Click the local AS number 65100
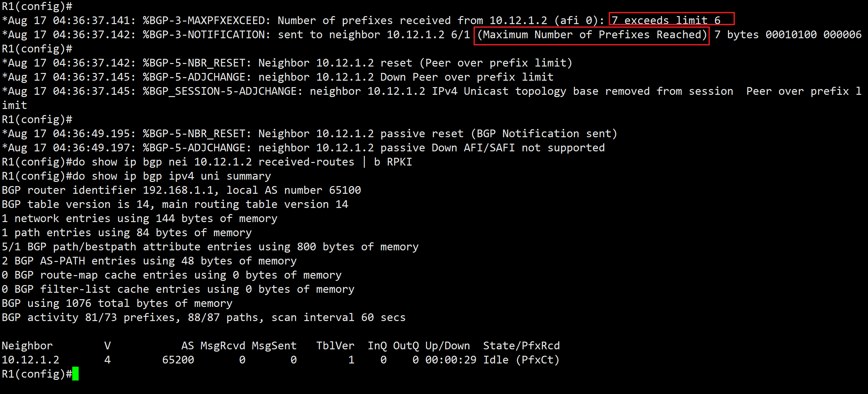The image size is (868, 394). tap(344, 190)
